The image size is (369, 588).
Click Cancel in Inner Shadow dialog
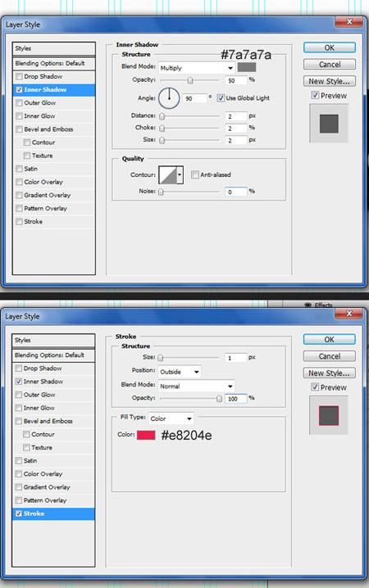[329, 65]
